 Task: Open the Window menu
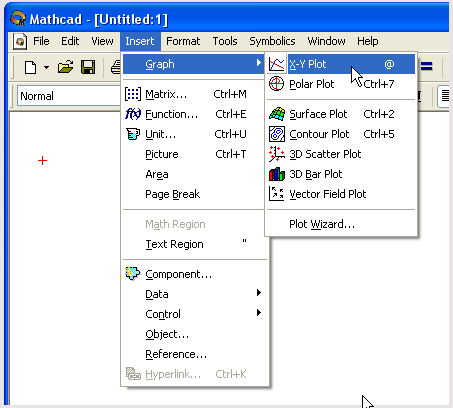tap(326, 41)
